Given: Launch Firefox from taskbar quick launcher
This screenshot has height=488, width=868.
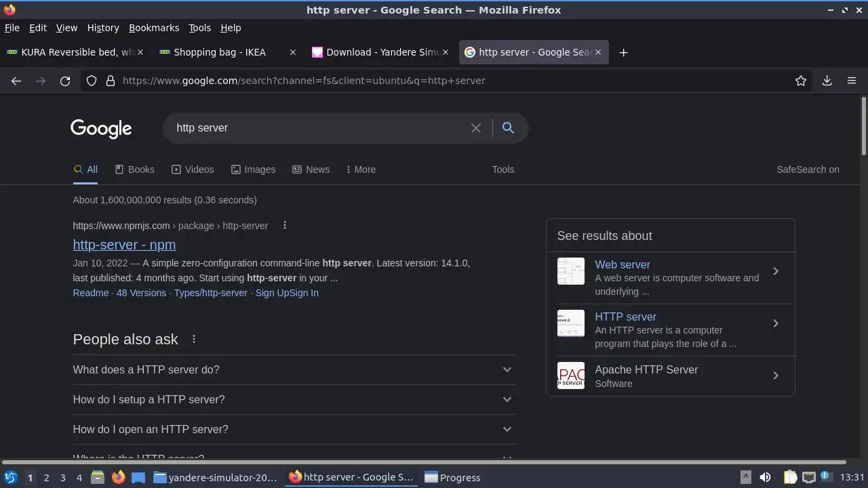Looking at the screenshot, I should 118,478.
